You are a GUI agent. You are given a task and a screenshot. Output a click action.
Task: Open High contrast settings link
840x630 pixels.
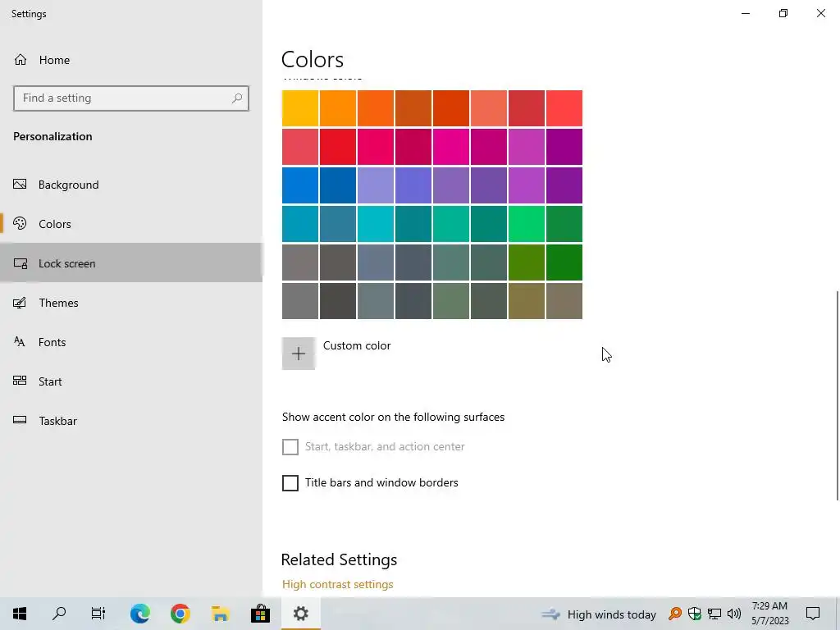pos(337,584)
